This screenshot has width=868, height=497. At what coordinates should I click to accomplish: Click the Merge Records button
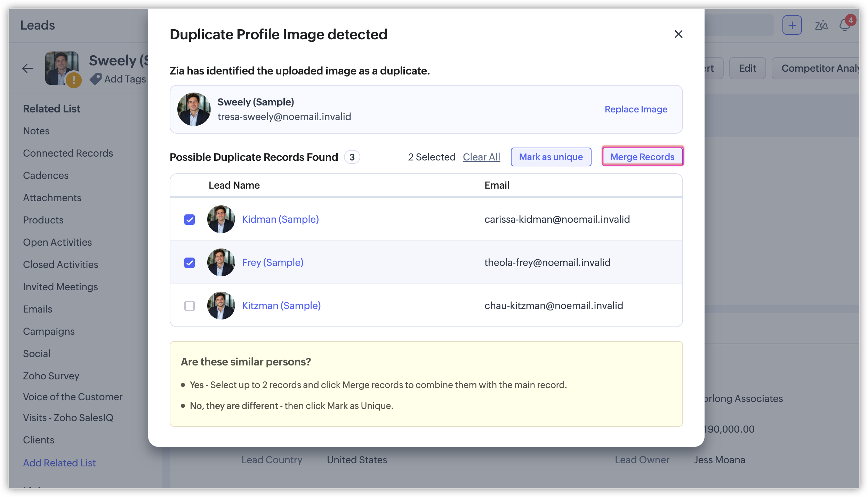click(642, 157)
